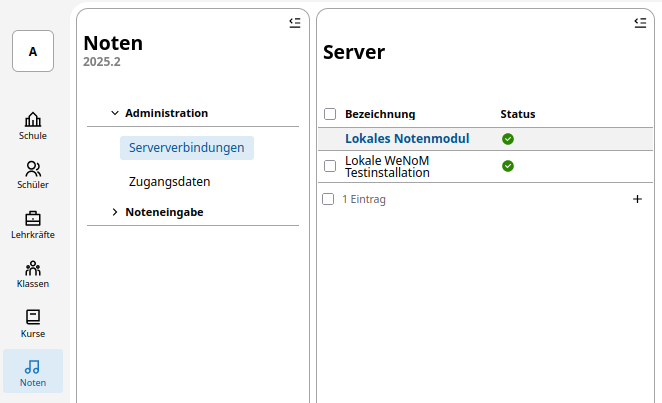Select the Lokales Notenmodul row
This screenshot has width=662, height=403.
click(x=485, y=139)
